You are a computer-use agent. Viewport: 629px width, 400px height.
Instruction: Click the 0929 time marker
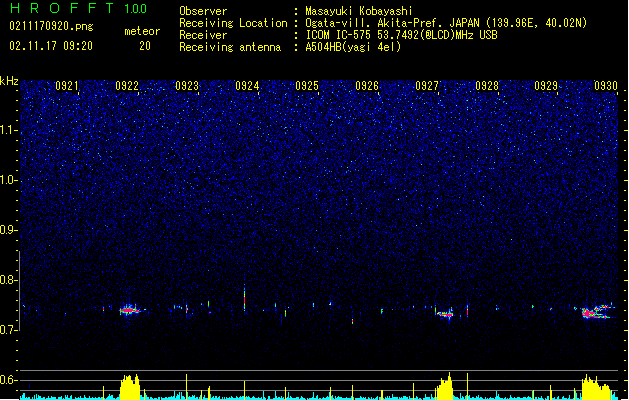(x=546, y=86)
